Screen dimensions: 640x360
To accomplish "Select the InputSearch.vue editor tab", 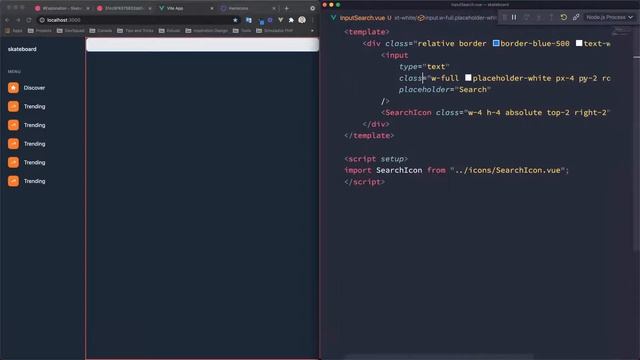I will [362, 18].
